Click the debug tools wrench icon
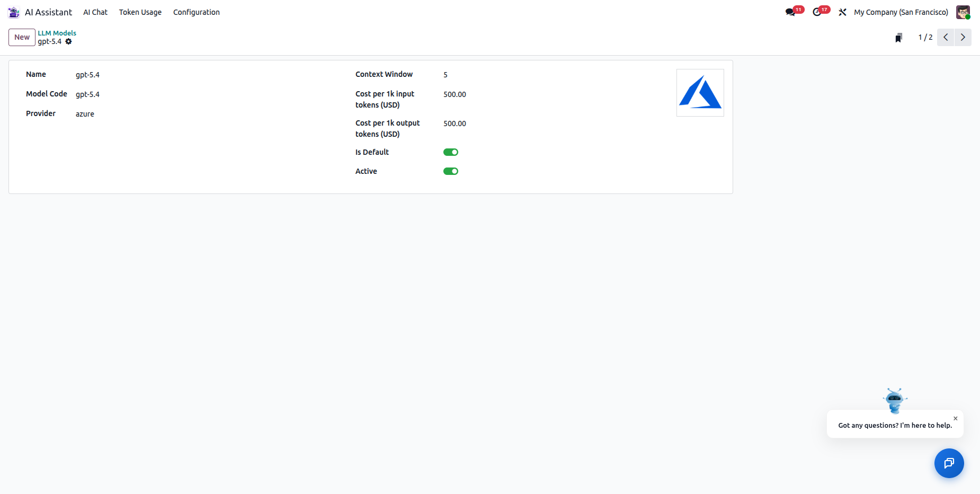Viewport: 980px width, 494px height. pos(842,12)
